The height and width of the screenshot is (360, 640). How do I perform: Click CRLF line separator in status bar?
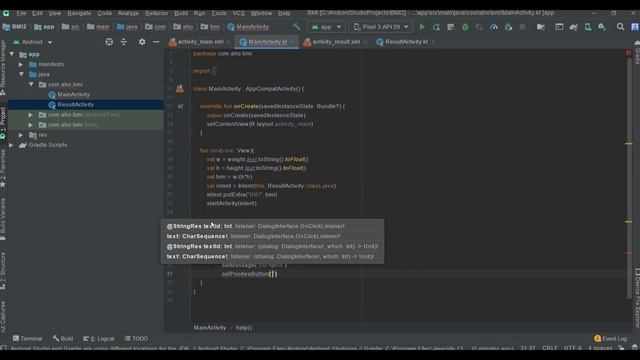[550, 348]
